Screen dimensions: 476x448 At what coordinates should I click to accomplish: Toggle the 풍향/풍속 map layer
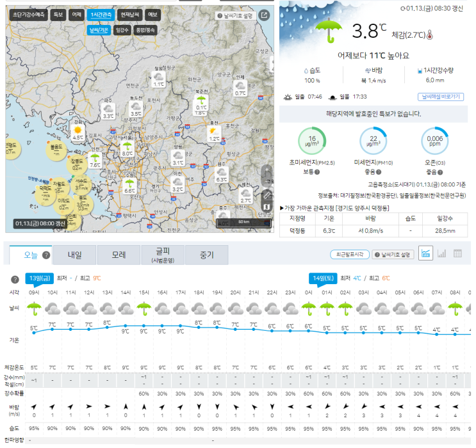pos(145,30)
